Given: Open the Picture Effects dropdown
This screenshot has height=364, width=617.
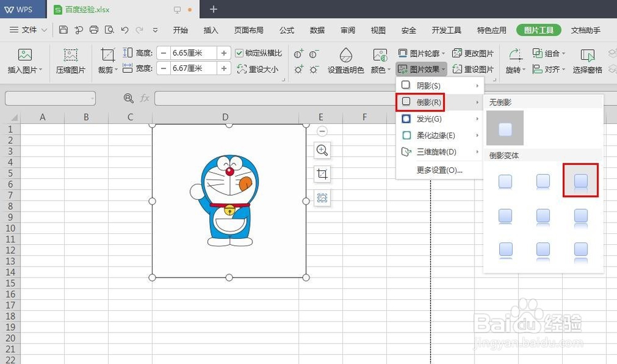Looking at the screenshot, I should coord(421,69).
